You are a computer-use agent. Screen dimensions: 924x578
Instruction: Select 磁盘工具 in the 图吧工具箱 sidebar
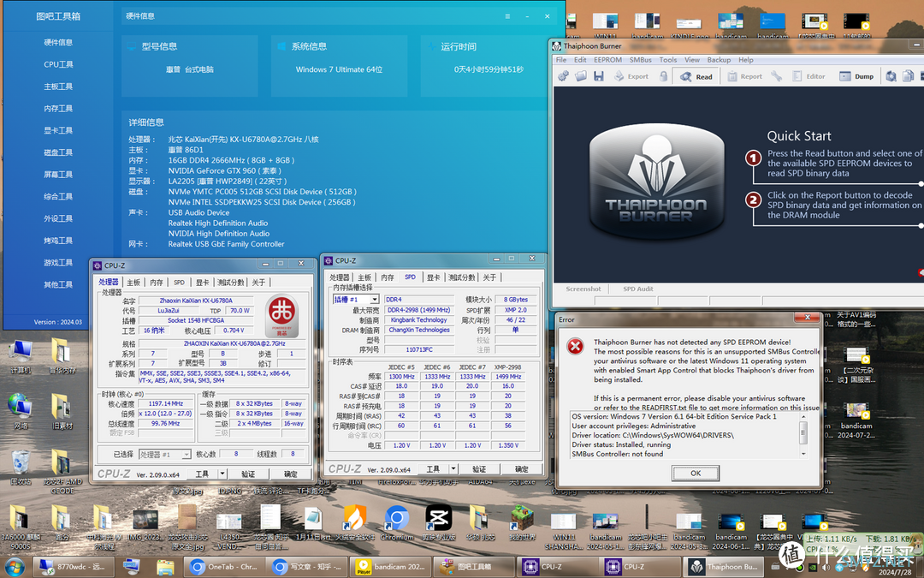[x=58, y=152]
